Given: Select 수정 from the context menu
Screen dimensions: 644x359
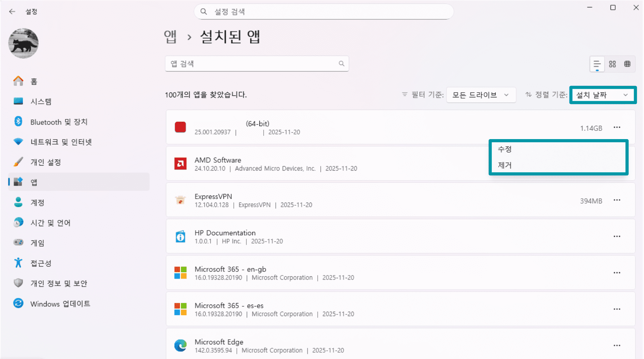Looking at the screenshot, I should 506,149.
